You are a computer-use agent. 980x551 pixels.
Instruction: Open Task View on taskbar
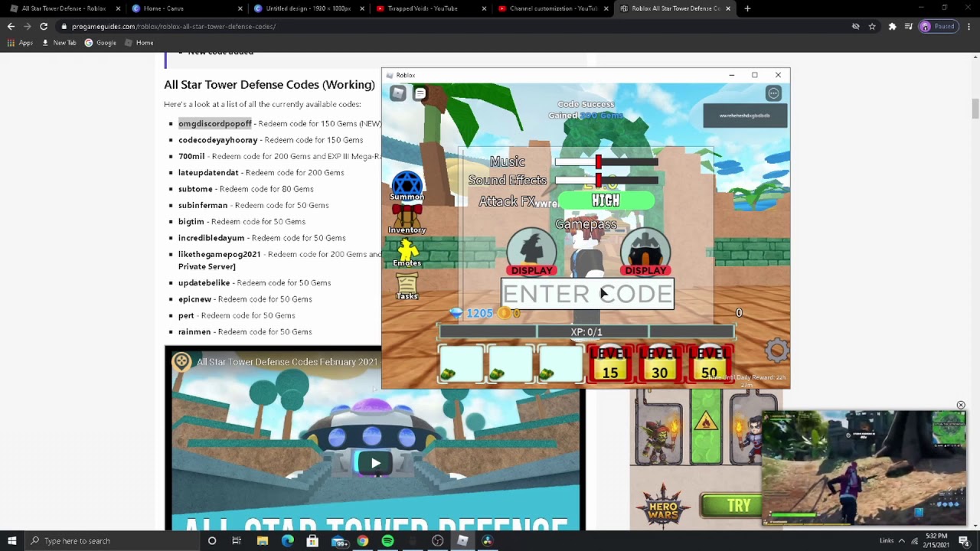coord(237,541)
